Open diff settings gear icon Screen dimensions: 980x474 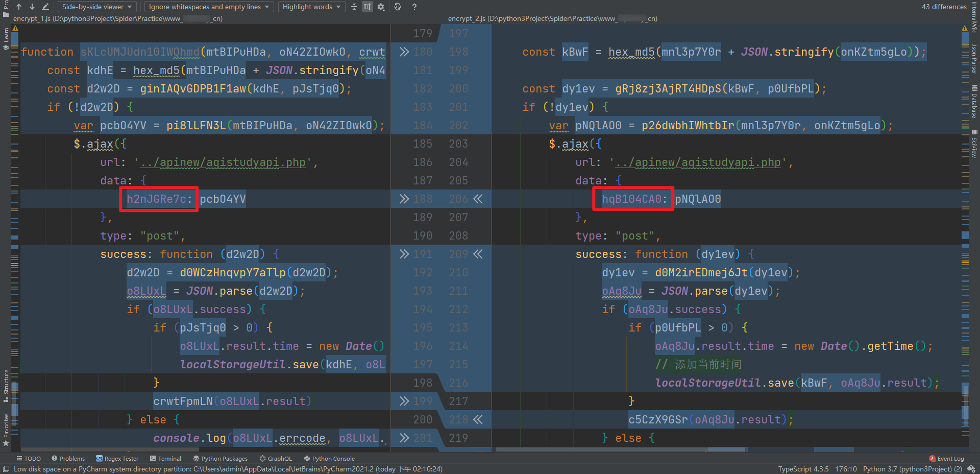click(x=381, y=7)
